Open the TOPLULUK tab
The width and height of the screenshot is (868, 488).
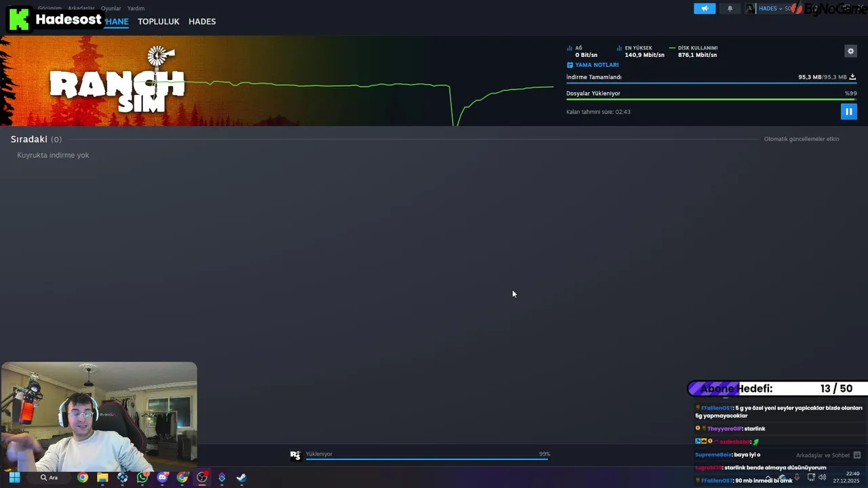tap(159, 22)
